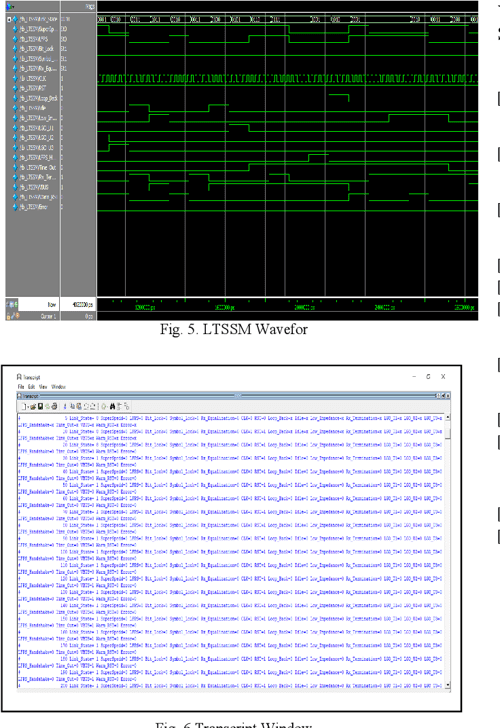Select the LGO_U1 signal diamond icon
Image resolution: width=500 pixels, height=728 pixels.
pos(15,128)
